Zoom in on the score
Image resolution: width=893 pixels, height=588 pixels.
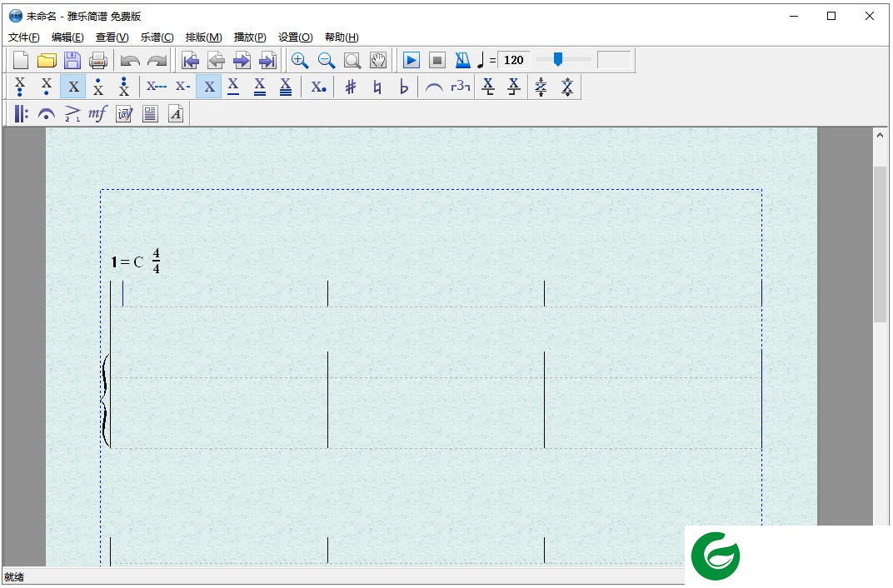(300, 60)
